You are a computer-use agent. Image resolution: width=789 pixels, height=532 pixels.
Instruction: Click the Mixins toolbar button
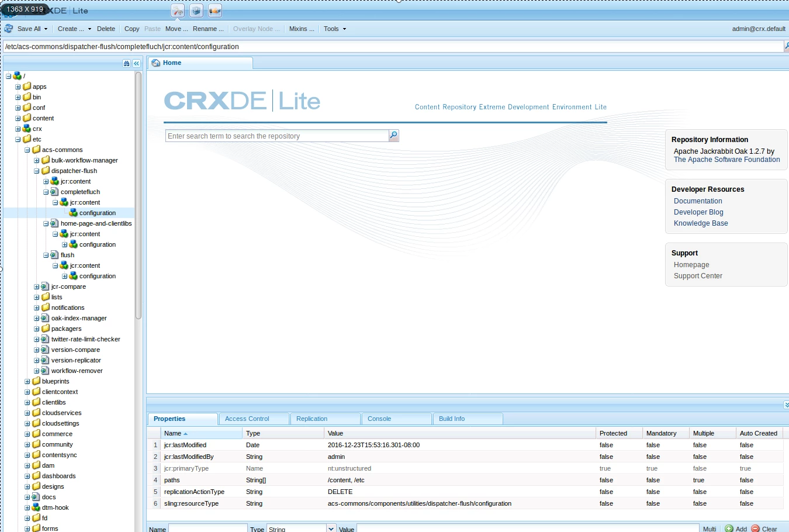pyautogui.click(x=302, y=29)
